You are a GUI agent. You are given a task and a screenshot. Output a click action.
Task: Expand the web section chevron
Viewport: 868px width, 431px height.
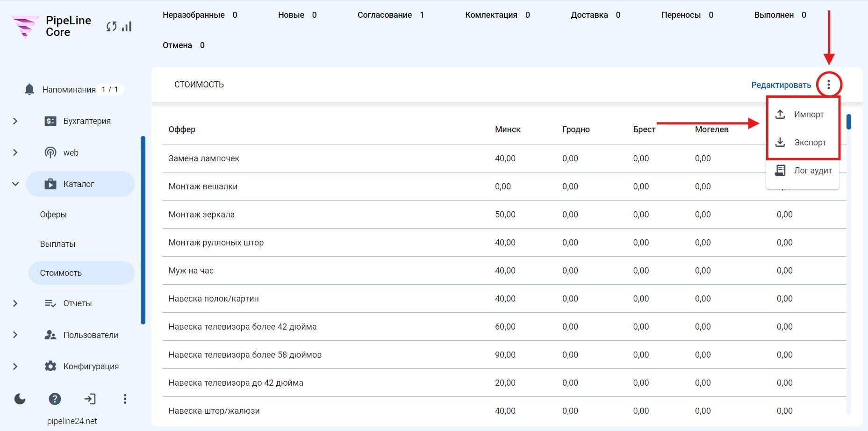(15, 152)
